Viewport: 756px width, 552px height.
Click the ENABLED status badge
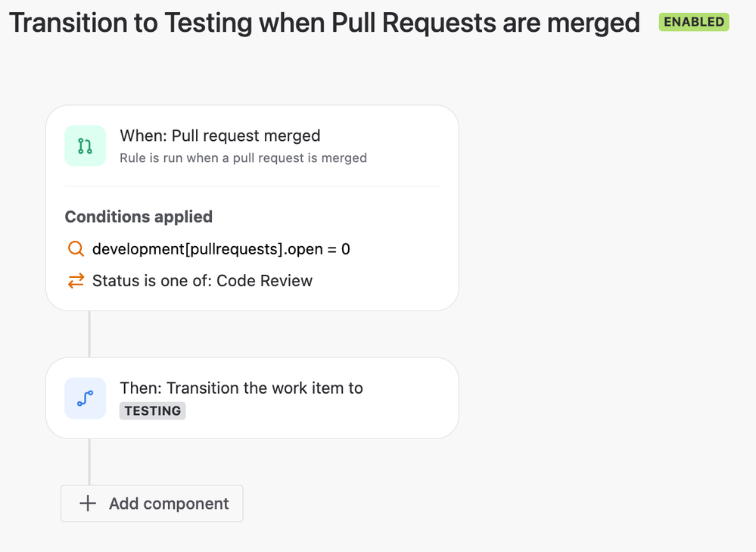click(x=694, y=22)
